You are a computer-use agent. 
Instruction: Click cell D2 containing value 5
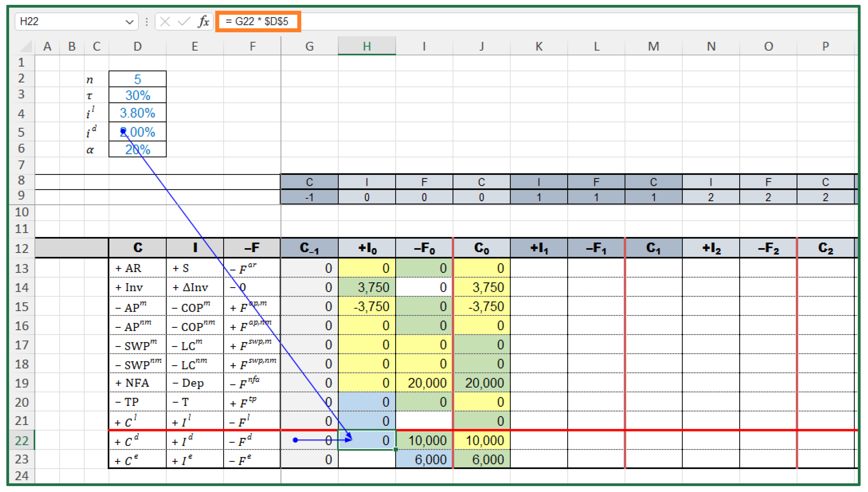click(x=137, y=79)
